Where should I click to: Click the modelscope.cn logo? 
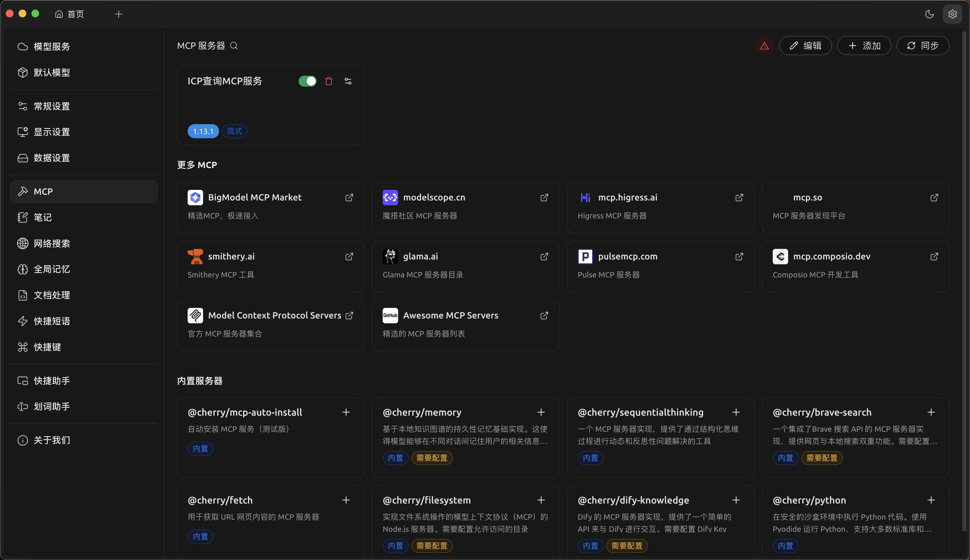[x=390, y=198]
